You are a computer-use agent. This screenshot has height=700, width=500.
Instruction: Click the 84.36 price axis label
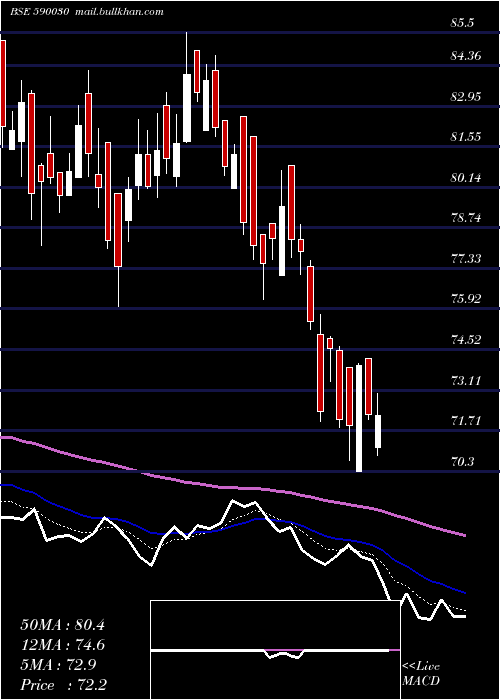coord(466,56)
